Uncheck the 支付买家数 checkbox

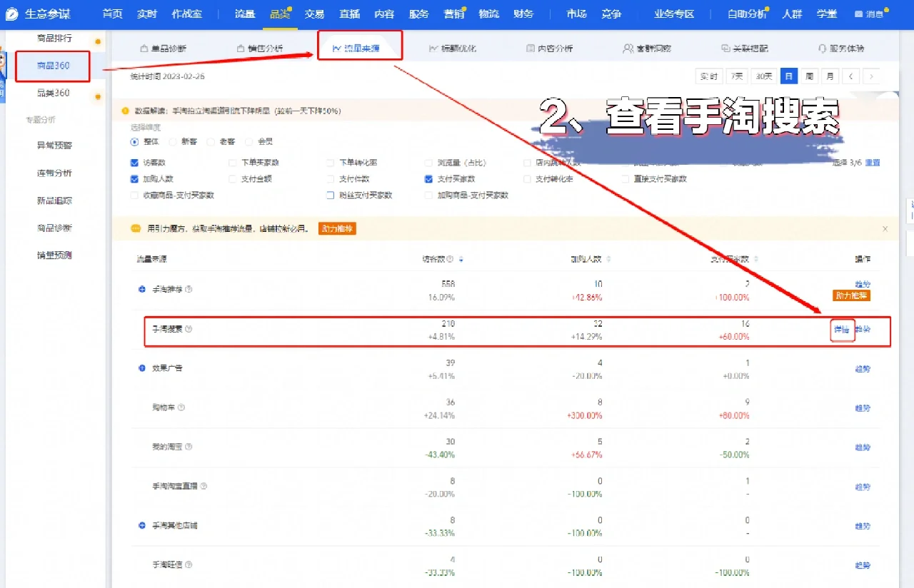click(x=428, y=179)
